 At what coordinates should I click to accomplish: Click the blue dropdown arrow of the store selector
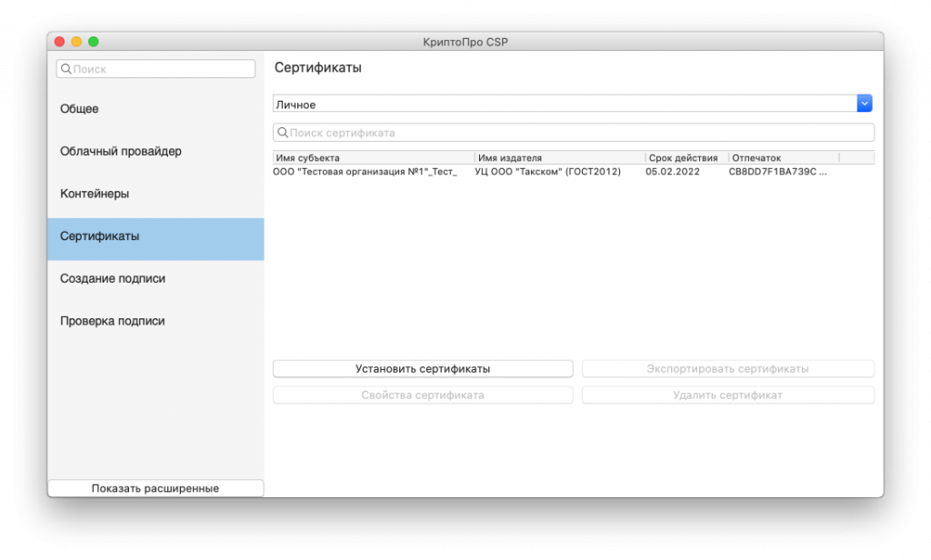tap(865, 104)
